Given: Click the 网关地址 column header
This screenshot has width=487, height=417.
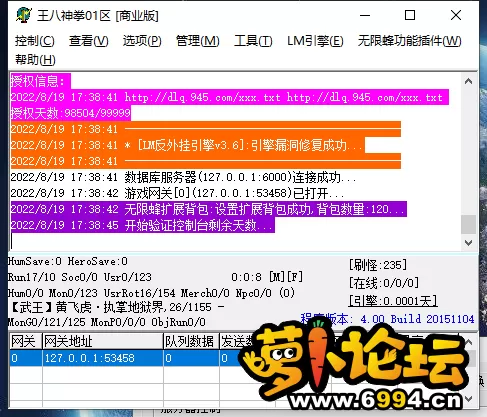Looking at the screenshot, I should click(103, 341).
